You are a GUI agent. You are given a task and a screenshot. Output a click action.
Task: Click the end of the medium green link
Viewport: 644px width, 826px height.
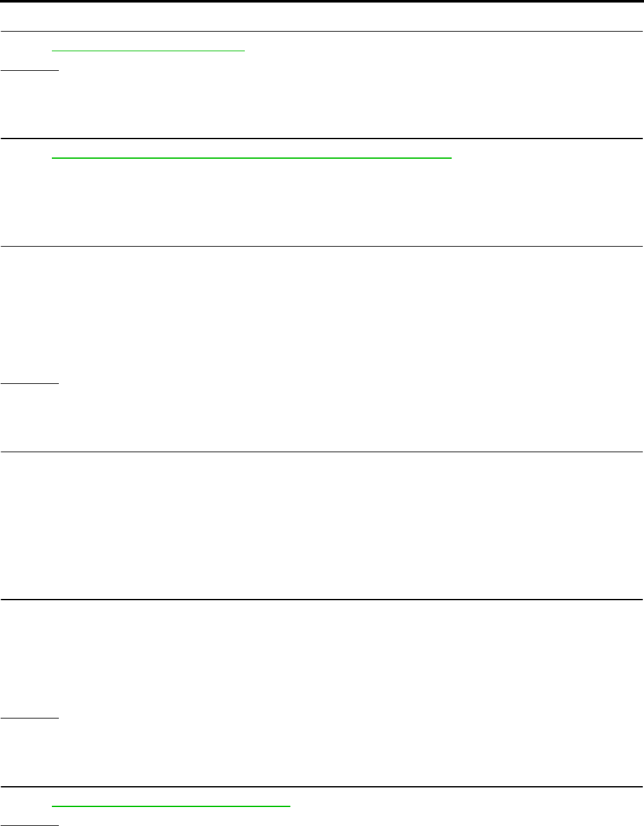click(x=287, y=806)
